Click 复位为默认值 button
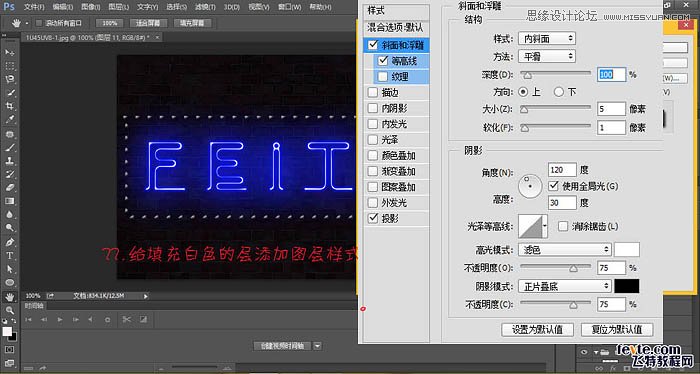The width and height of the screenshot is (700, 374). point(617,330)
